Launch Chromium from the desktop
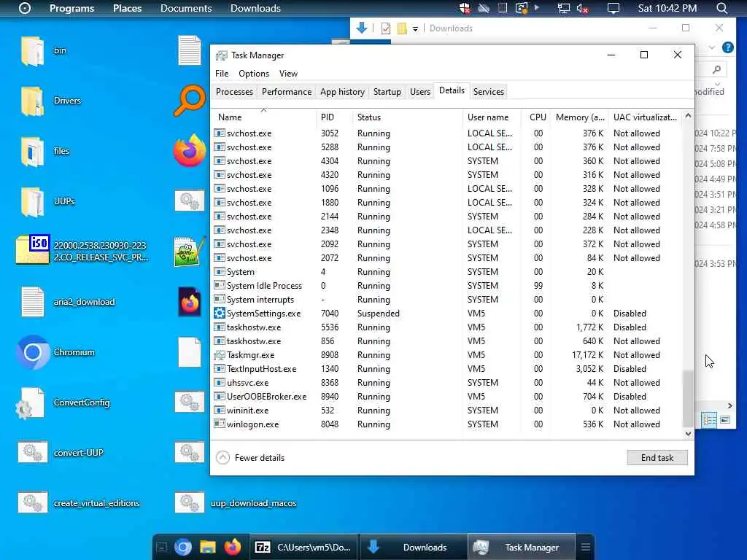Viewport: 747px width, 560px height. [32, 352]
